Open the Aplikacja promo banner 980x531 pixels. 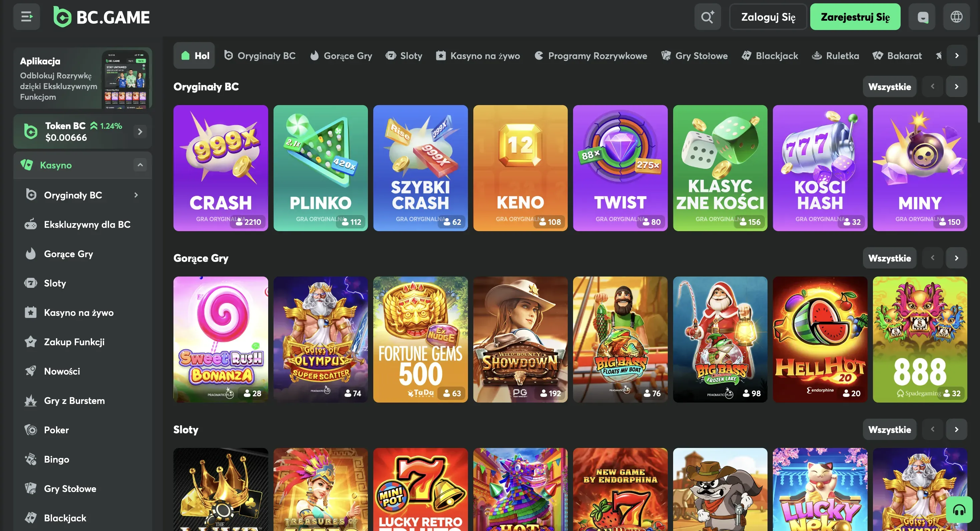coord(82,78)
